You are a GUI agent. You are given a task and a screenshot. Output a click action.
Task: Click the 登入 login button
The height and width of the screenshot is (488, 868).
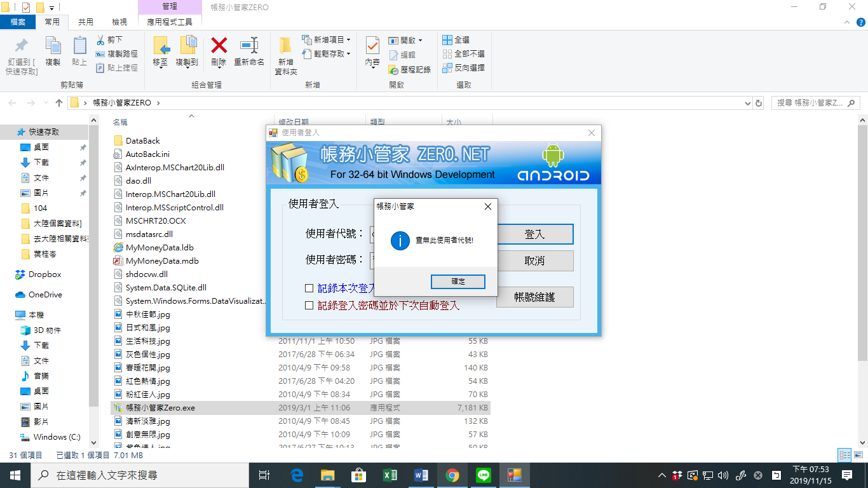coord(534,234)
